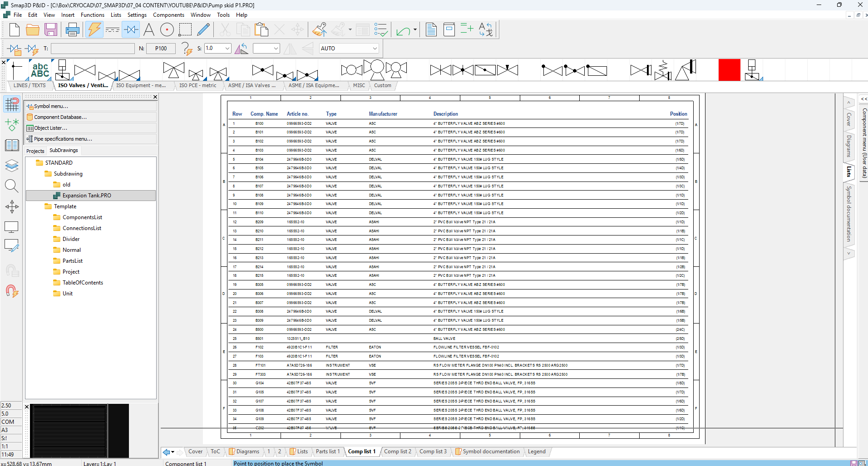Select the dashed rectangle area tool
This screenshot has width=868, height=466.
[x=185, y=30]
